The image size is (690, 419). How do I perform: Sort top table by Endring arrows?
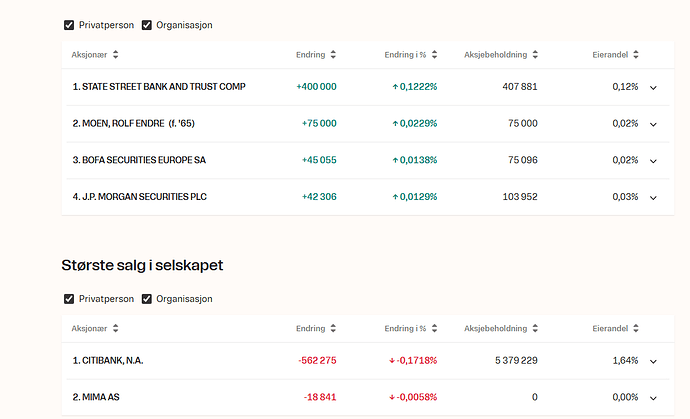coord(333,55)
